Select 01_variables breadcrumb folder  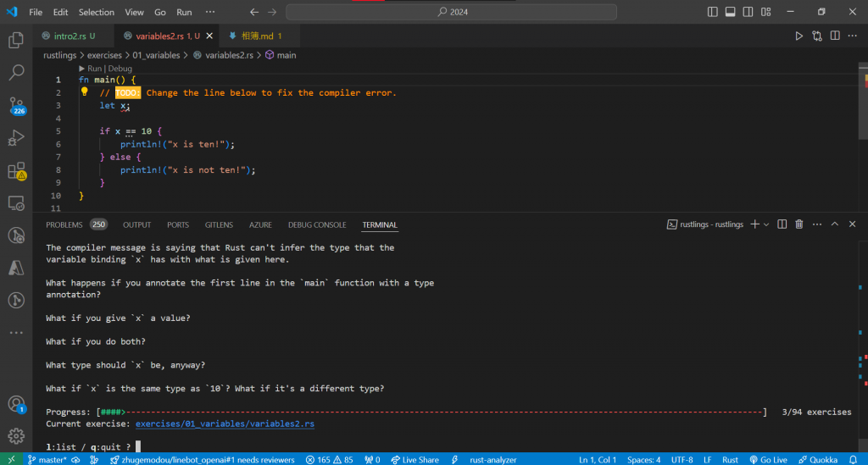[x=156, y=55]
